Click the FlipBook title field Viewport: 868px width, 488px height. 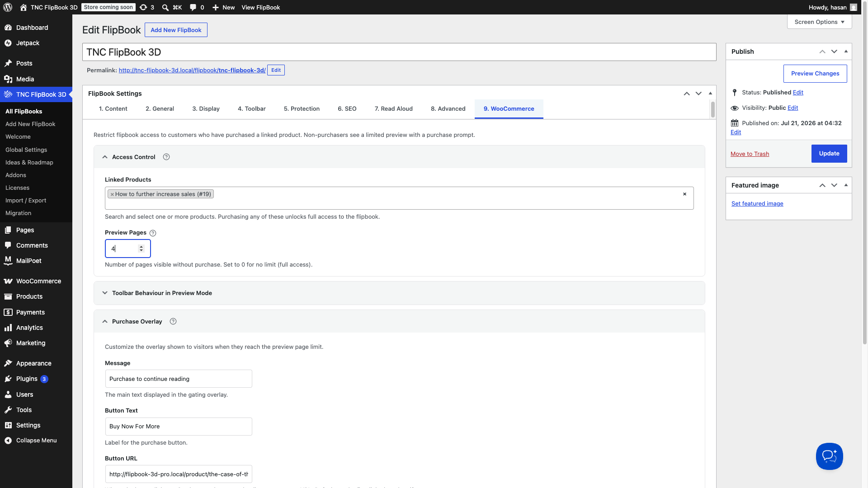point(399,52)
